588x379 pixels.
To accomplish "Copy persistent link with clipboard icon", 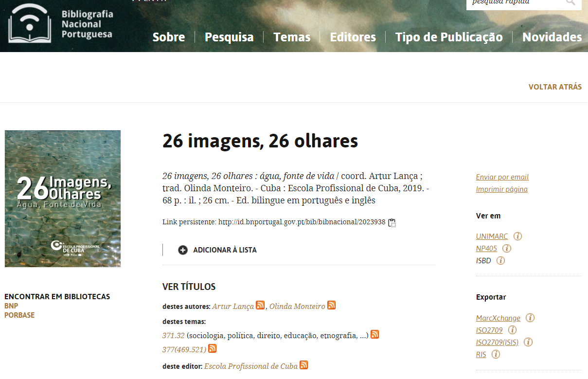I will [x=392, y=223].
